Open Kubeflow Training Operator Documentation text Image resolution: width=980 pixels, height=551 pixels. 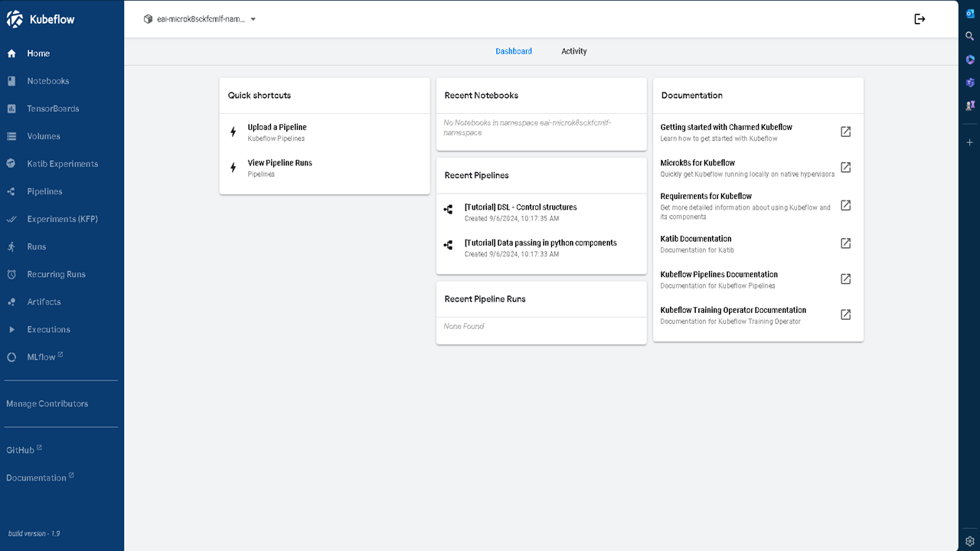[733, 310]
